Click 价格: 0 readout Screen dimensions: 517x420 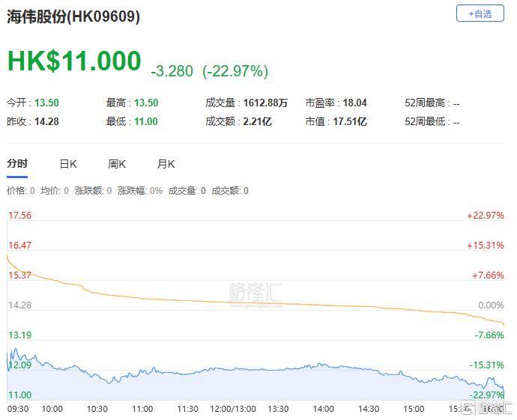click(x=21, y=191)
